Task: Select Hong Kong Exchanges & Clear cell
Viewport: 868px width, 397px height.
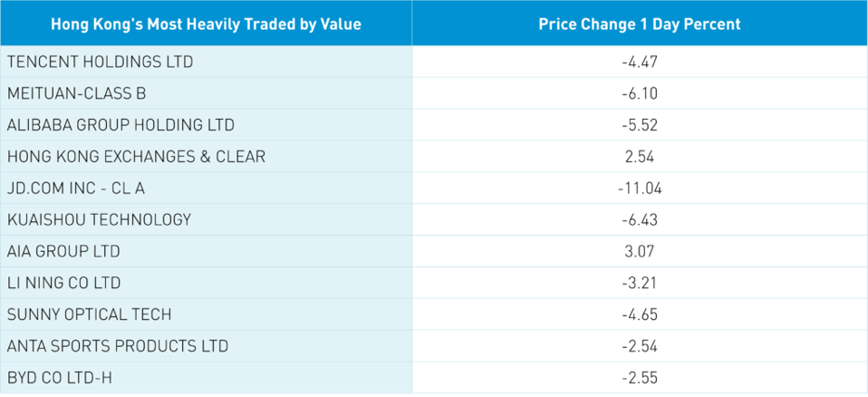Action: (137, 157)
